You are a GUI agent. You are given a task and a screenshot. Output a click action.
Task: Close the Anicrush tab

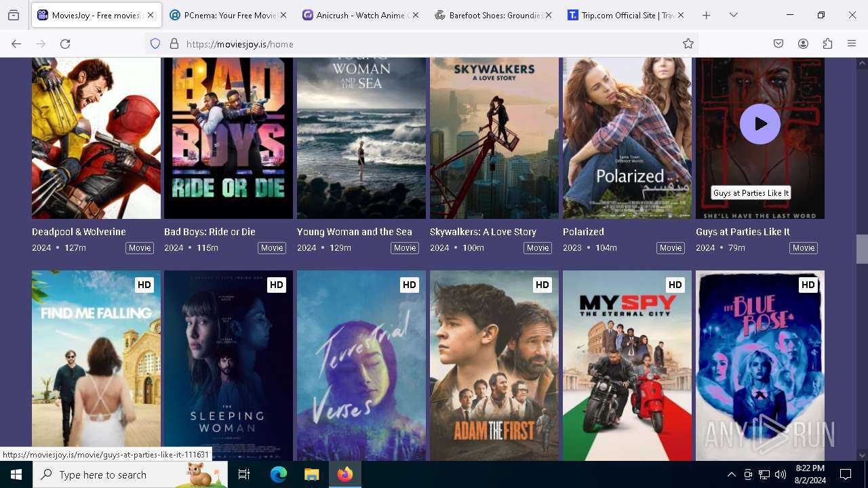click(416, 15)
